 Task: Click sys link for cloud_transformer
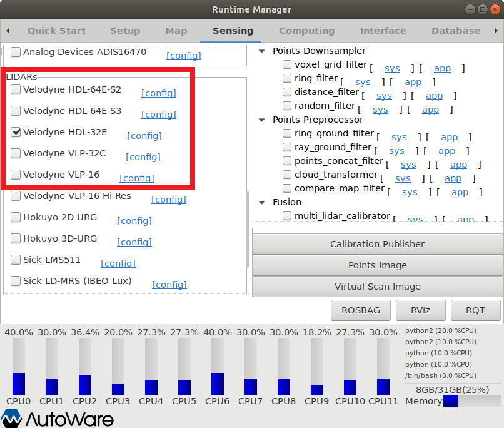point(403,178)
